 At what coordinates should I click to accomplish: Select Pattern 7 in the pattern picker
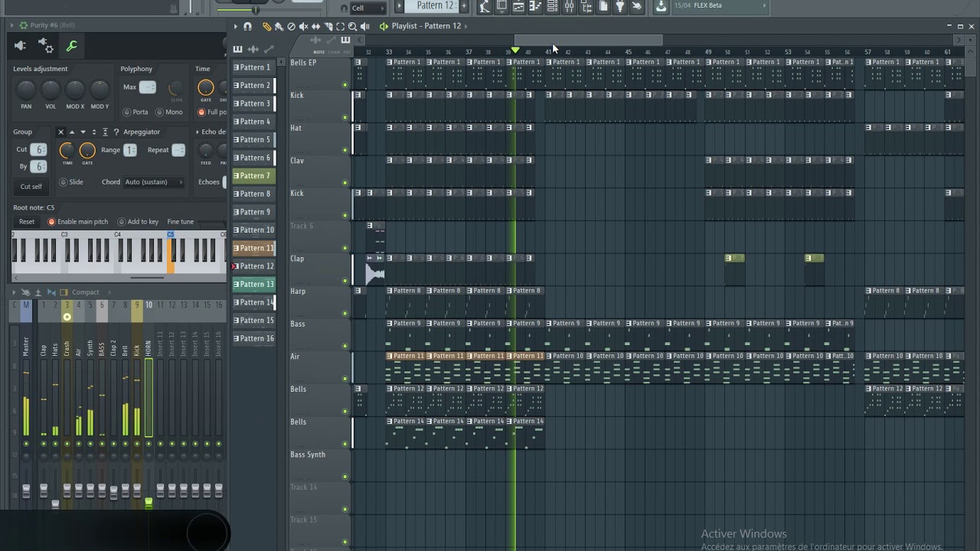pos(253,176)
